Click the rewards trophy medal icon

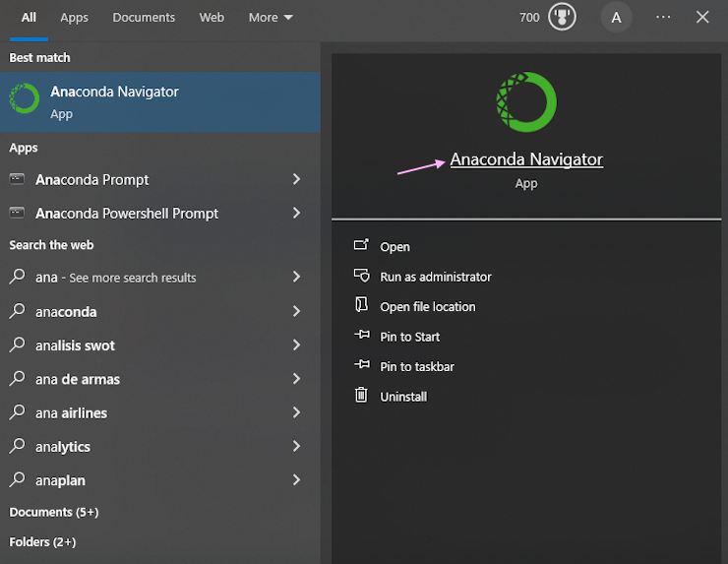(x=562, y=17)
